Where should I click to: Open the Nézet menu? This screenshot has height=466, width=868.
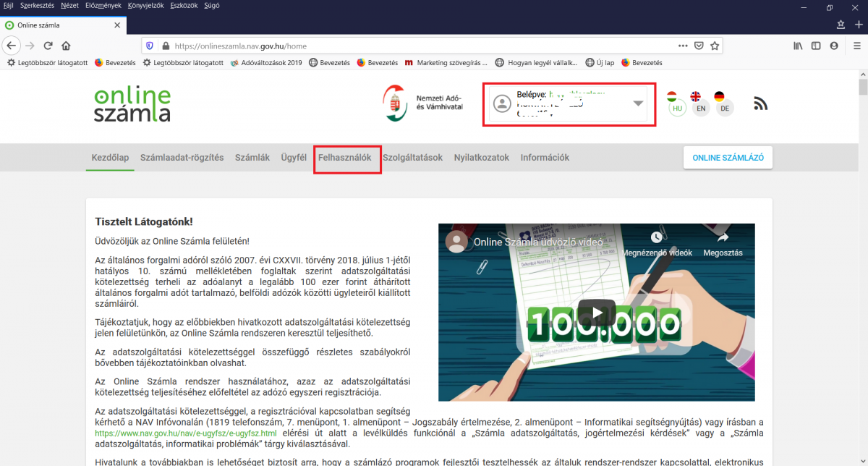point(70,5)
